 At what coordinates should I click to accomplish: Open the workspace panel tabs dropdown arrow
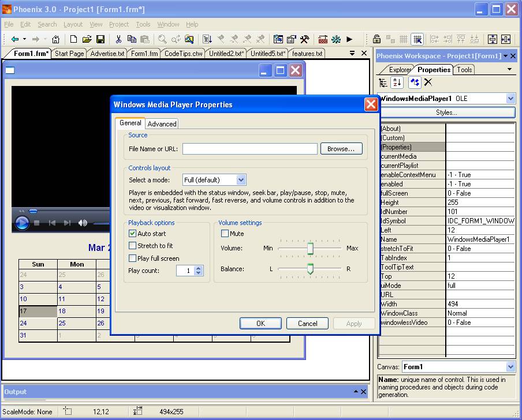point(509,69)
